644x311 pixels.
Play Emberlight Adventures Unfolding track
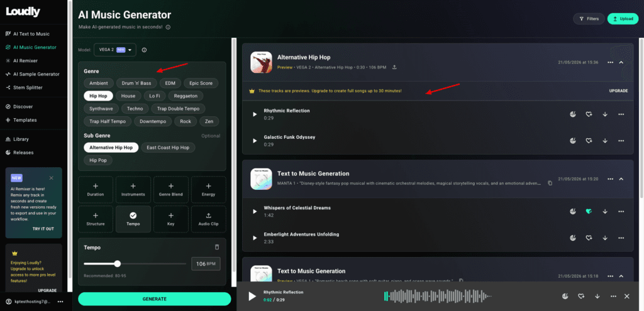pos(255,237)
